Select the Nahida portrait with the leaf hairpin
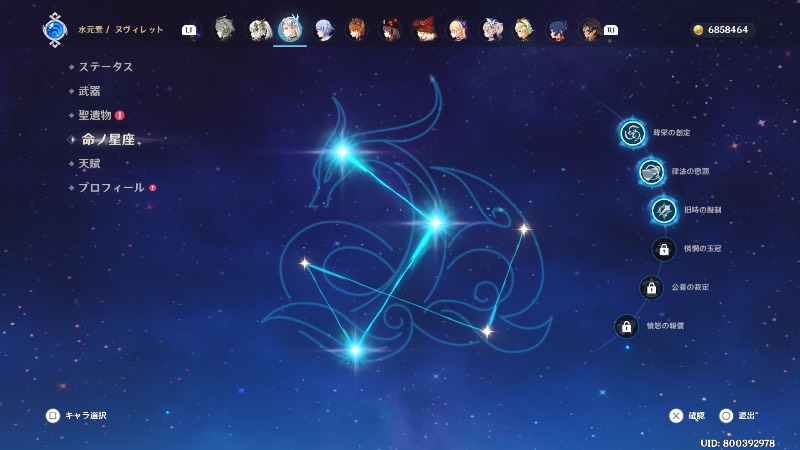 click(259, 30)
